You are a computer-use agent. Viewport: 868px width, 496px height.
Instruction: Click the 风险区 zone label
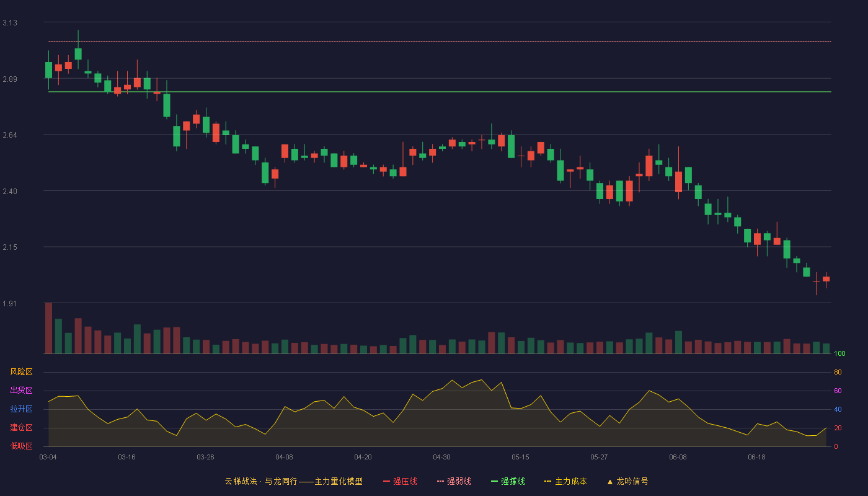[21, 372]
